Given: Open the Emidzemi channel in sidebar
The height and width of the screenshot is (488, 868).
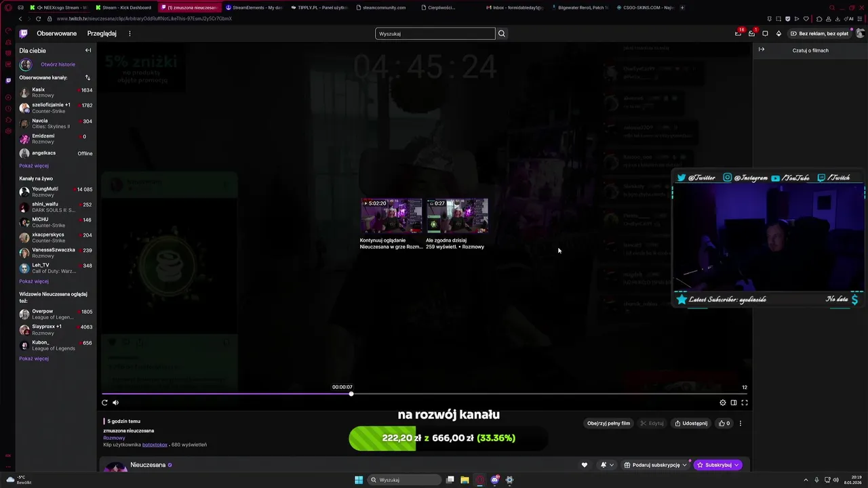Looking at the screenshot, I should click(56, 138).
